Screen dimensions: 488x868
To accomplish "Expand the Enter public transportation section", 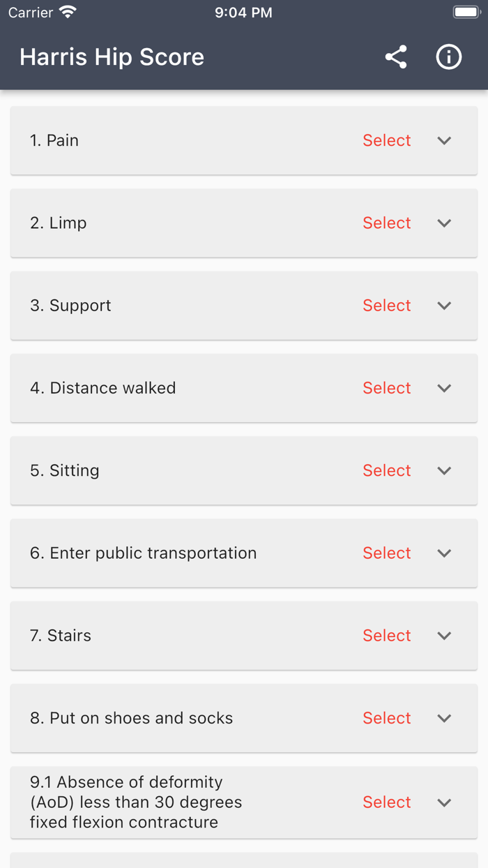I will pos(444,553).
